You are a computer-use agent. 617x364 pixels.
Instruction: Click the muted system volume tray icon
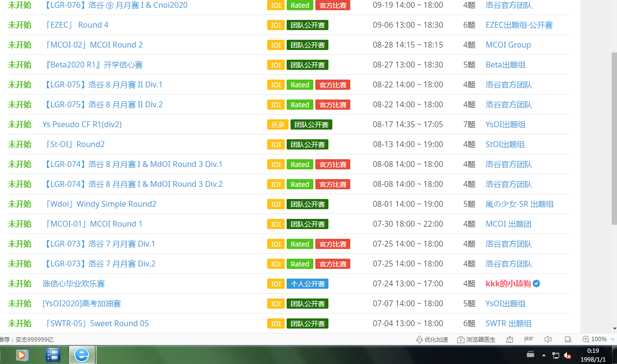click(x=567, y=355)
